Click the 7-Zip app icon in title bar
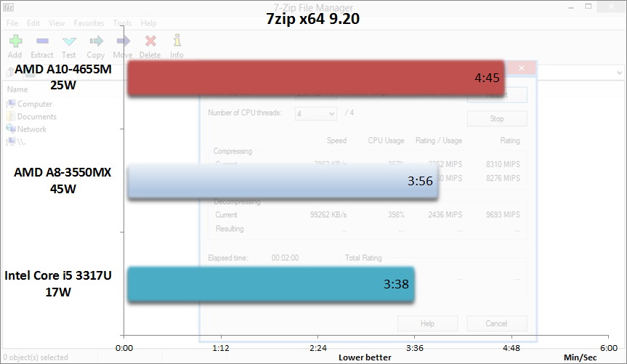627x364 pixels. [8, 7]
